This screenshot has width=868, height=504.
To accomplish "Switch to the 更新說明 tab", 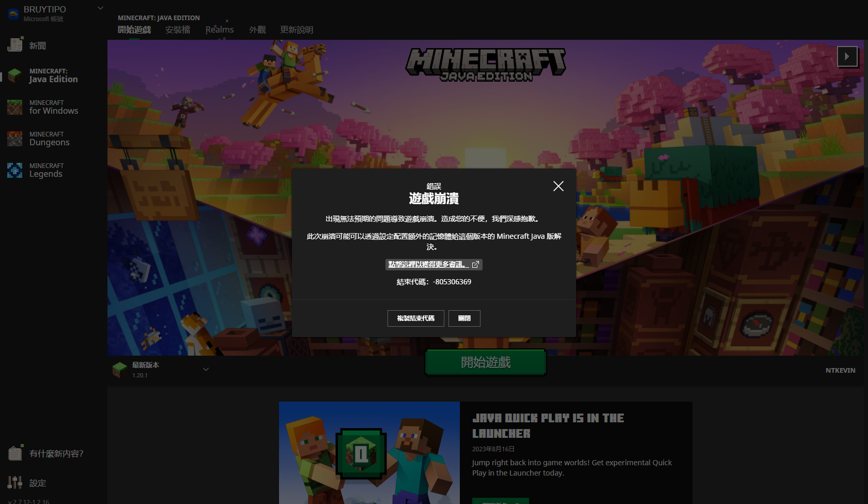I will click(x=297, y=29).
